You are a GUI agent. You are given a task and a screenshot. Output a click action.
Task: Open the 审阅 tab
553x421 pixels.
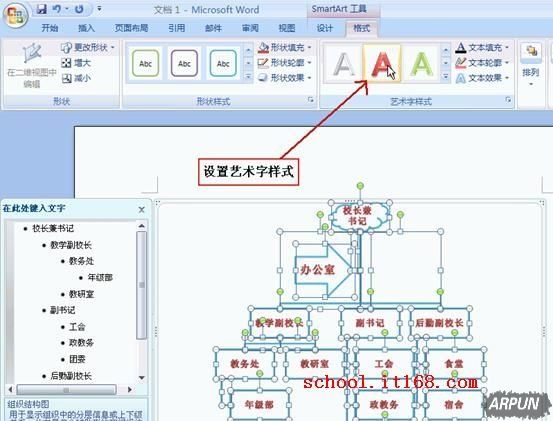click(x=250, y=28)
